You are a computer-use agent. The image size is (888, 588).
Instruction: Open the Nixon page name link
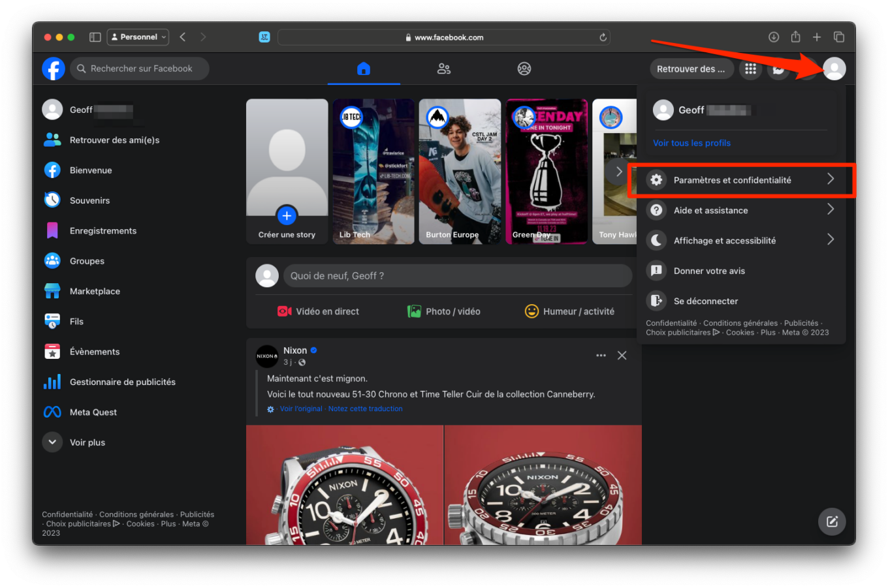295,350
